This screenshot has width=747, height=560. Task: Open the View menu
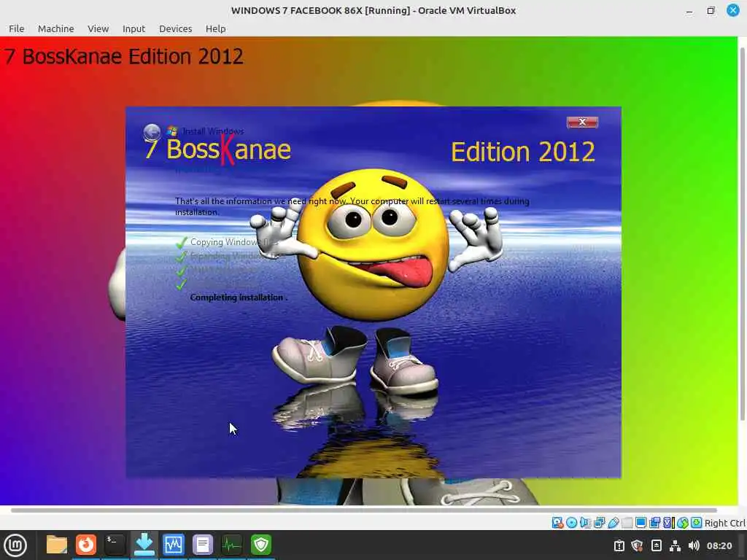98,28
